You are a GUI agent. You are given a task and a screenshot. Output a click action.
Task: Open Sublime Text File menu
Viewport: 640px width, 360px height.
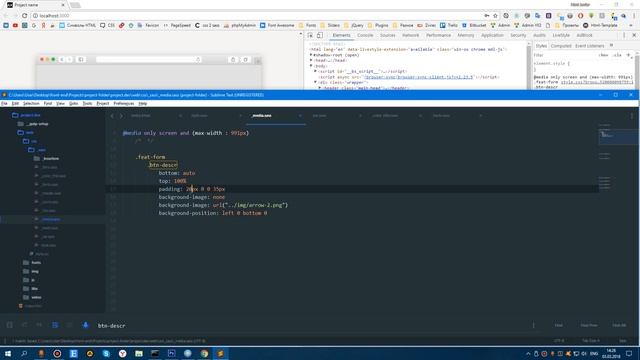point(4,104)
